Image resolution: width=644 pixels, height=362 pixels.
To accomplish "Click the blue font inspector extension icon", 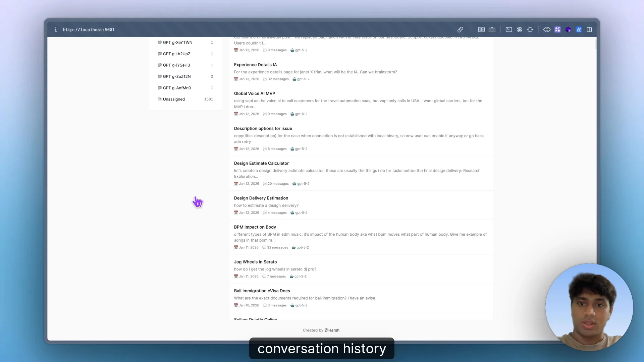I will tap(579, 29).
